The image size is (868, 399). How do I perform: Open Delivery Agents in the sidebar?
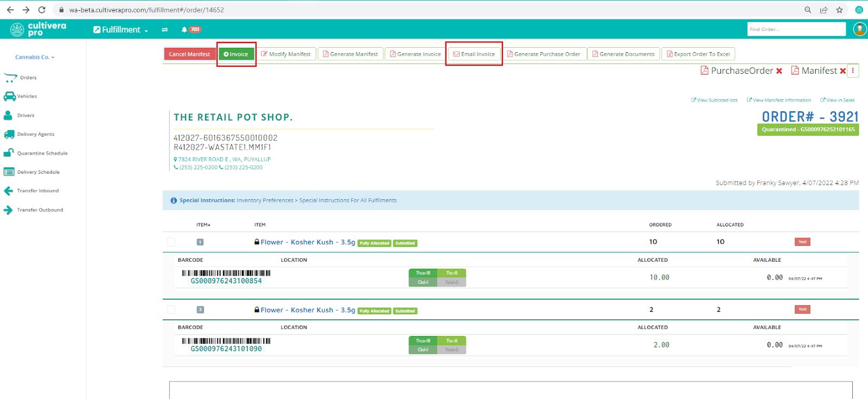pos(36,135)
